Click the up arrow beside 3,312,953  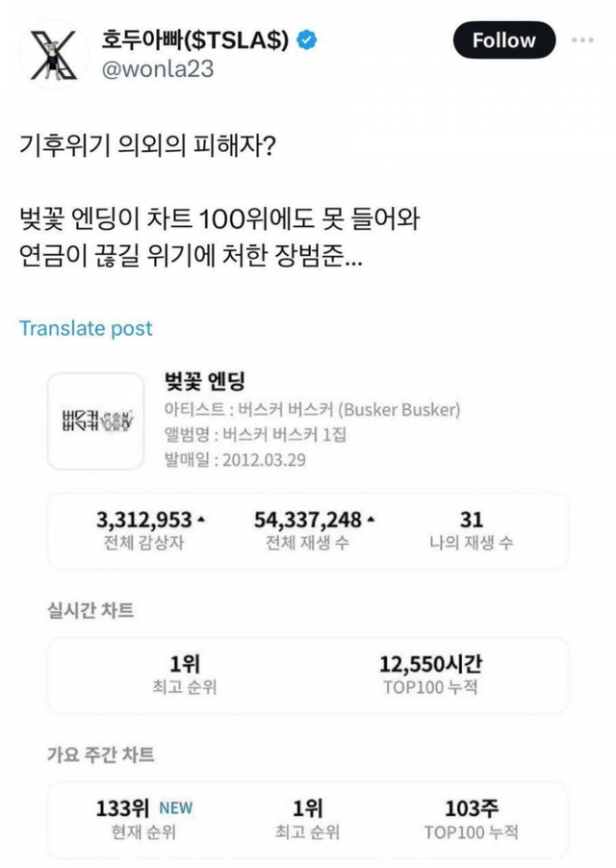click(x=200, y=521)
